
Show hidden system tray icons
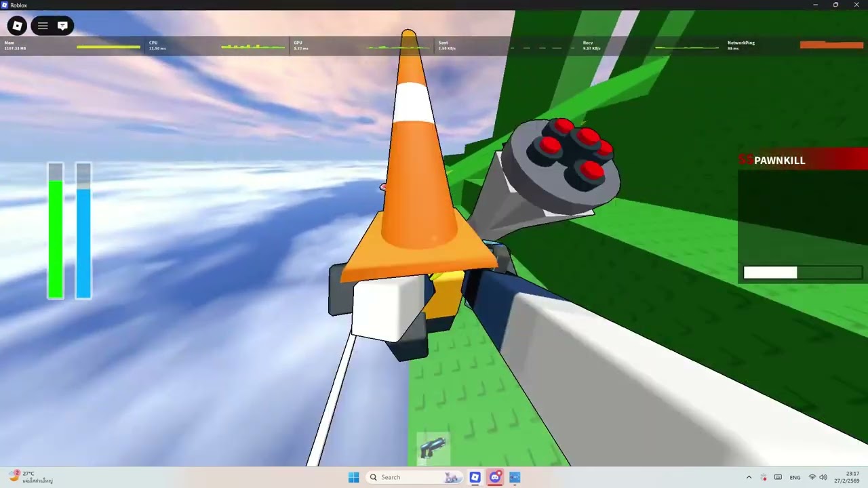tap(749, 477)
